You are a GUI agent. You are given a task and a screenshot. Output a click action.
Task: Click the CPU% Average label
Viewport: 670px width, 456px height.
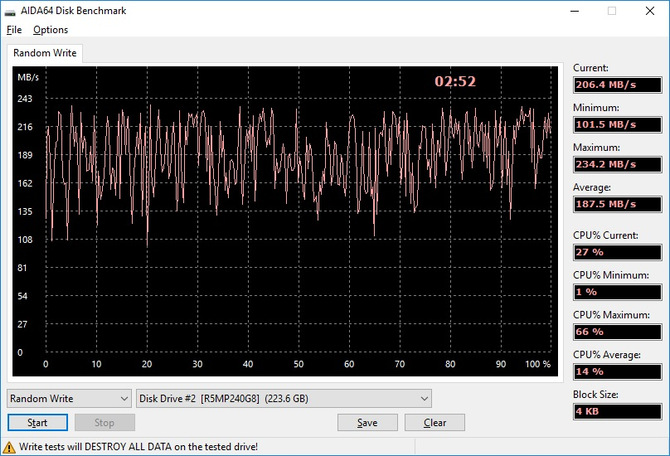(607, 355)
